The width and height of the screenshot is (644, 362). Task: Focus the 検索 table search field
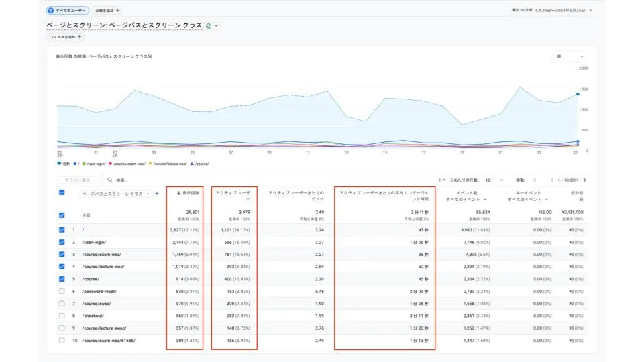click(x=122, y=180)
